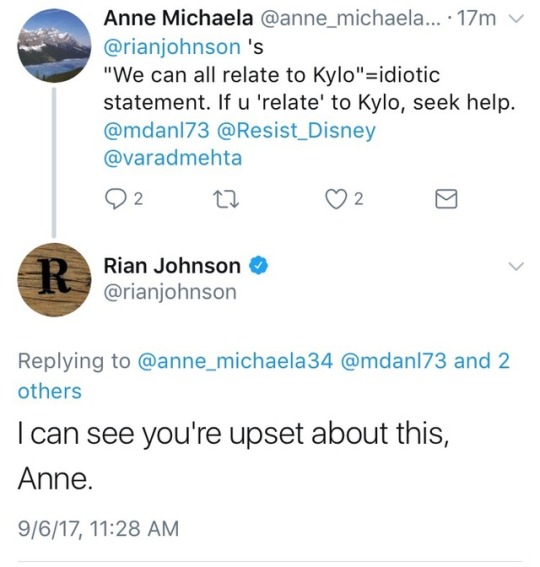Image resolution: width=540 pixels, height=567 pixels.
Task: Visit the @Resist_Disney mention link
Action: click(297, 131)
